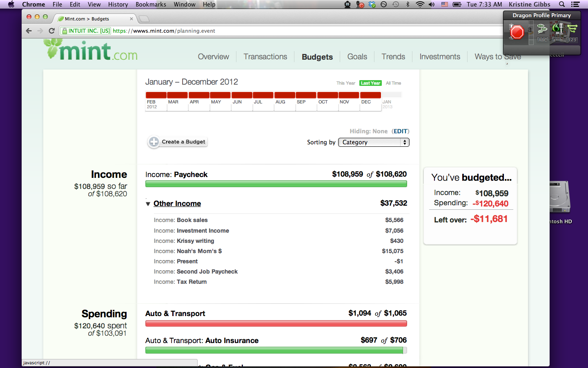Click the green SSL lock icon
Screen dimensions: 588x368
coord(65,31)
